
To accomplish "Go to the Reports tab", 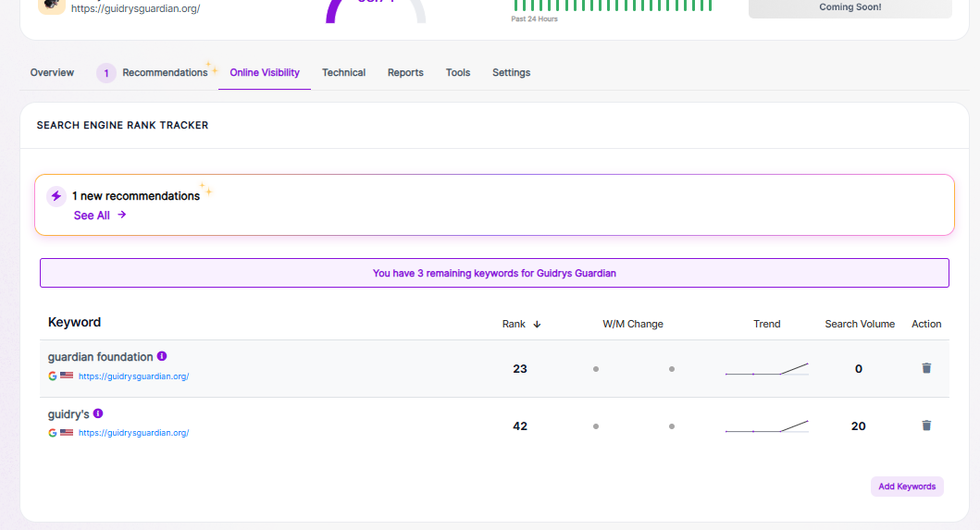I will 405,72.
